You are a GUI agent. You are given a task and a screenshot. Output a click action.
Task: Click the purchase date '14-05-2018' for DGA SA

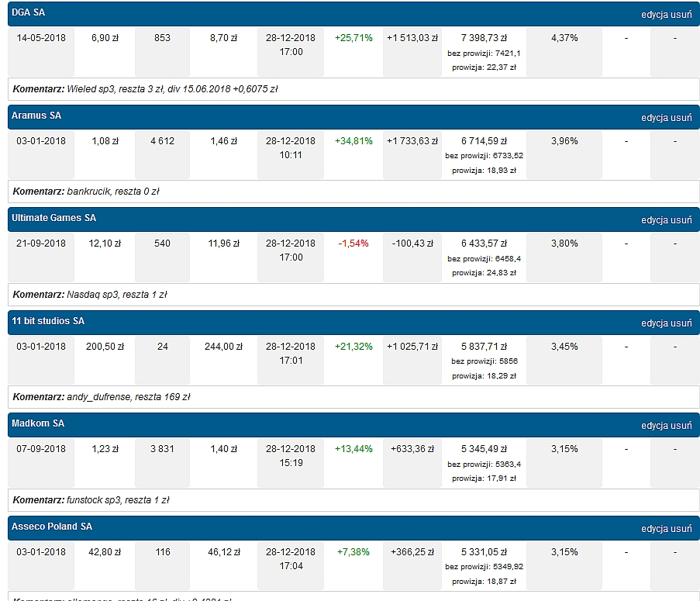click(41, 38)
